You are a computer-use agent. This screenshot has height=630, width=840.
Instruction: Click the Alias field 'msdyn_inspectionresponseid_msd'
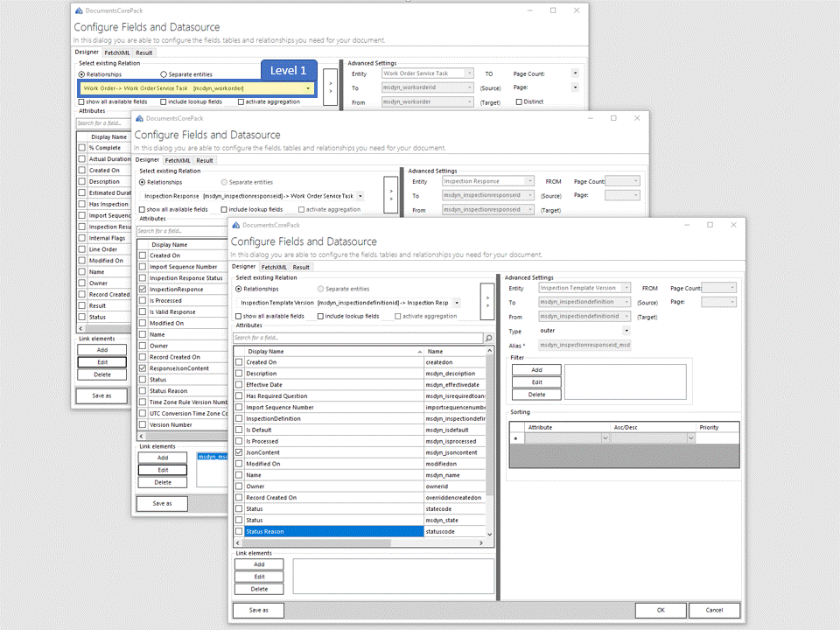(584, 345)
